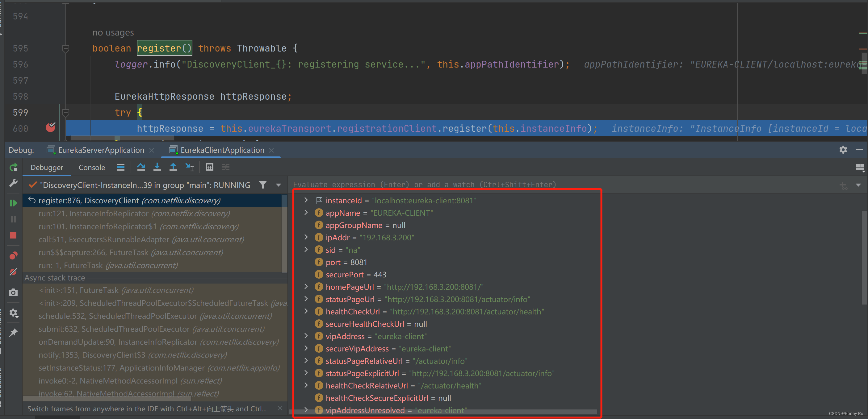The height and width of the screenshot is (419, 868).
Task: Collapse the register() method fold marker
Action: 66,49
